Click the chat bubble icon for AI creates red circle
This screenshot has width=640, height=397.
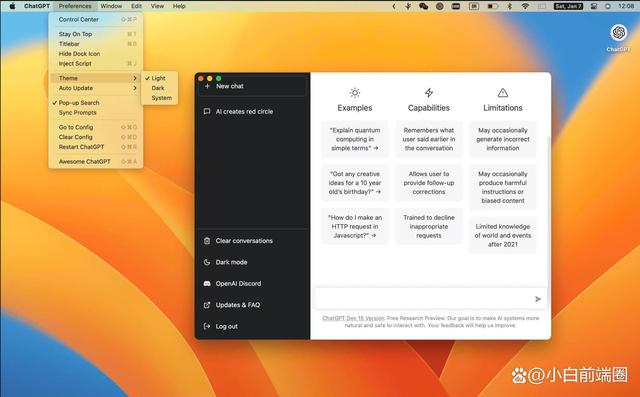pyautogui.click(x=207, y=111)
